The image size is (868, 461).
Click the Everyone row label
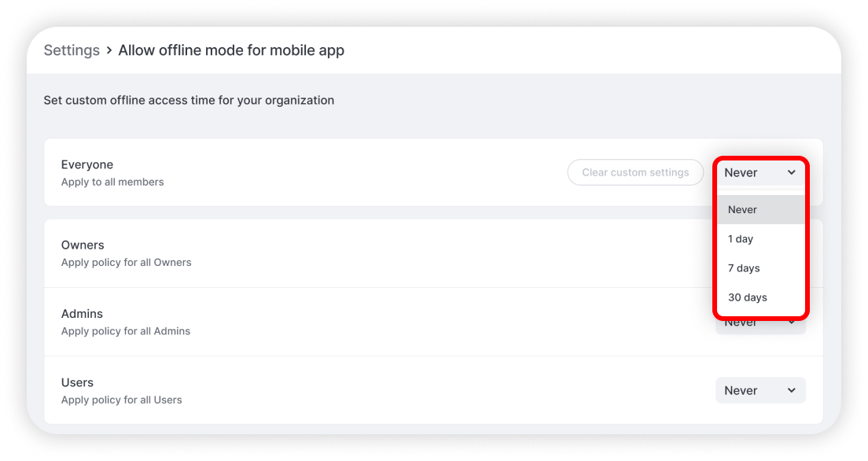click(87, 164)
